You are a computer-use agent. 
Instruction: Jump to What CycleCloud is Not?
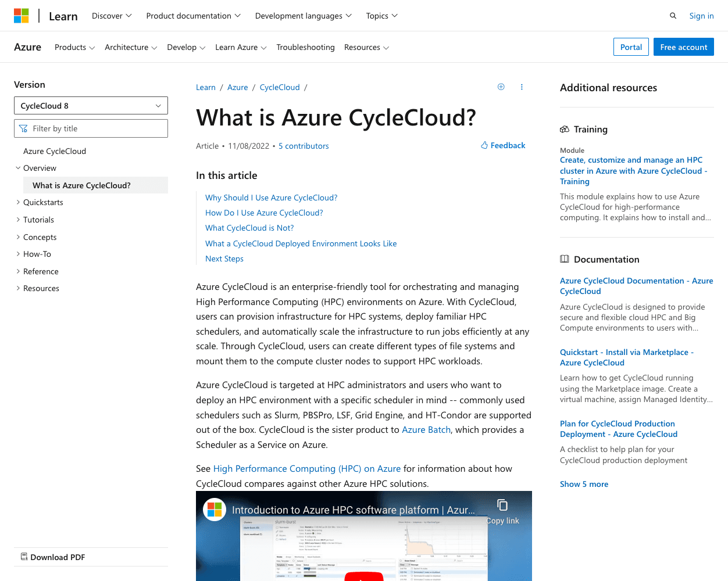pyautogui.click(x=249, y=228)
